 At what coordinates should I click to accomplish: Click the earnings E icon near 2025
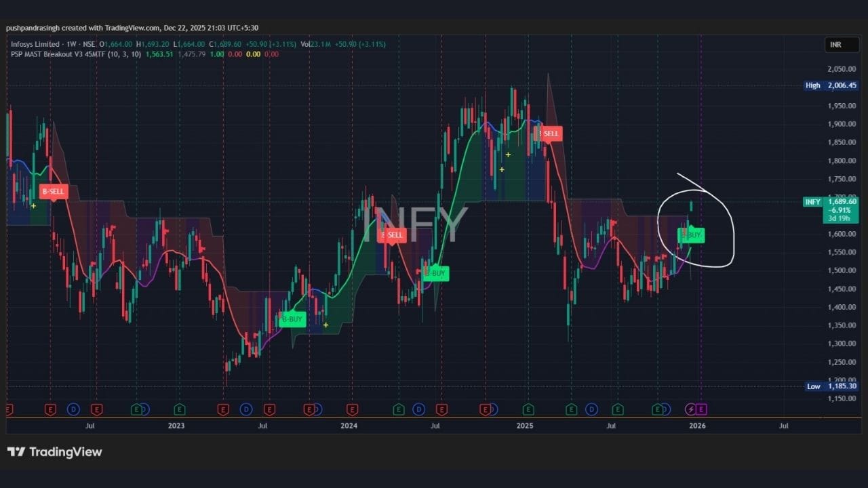click(528, 409)
